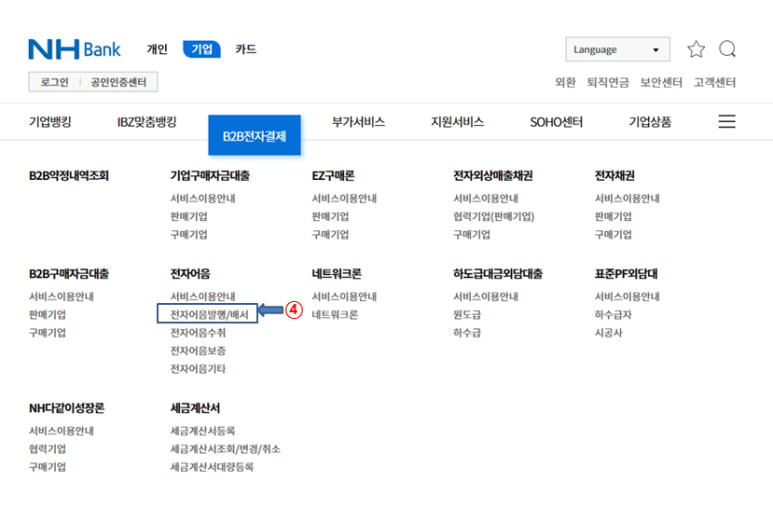The image size is (773, 523).
Task: Click 서비스이용안내 under 전자채권
Action: pyautogui.click(x=627, y=198)
